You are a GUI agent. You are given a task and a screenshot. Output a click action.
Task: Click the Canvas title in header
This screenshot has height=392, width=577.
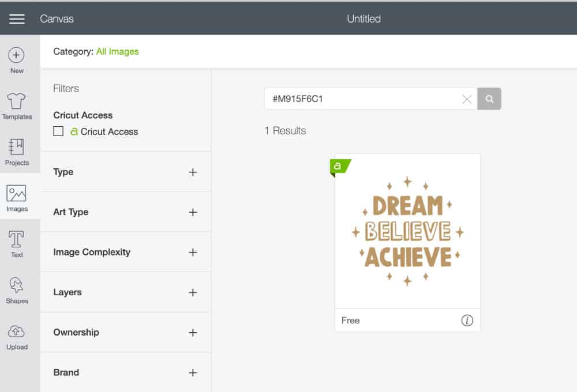[x=57, y=19]
